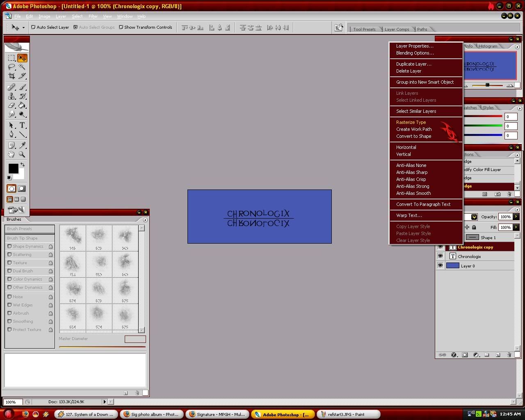Open the Actions palette options menu
525x420 pixels.
(517, 155)
